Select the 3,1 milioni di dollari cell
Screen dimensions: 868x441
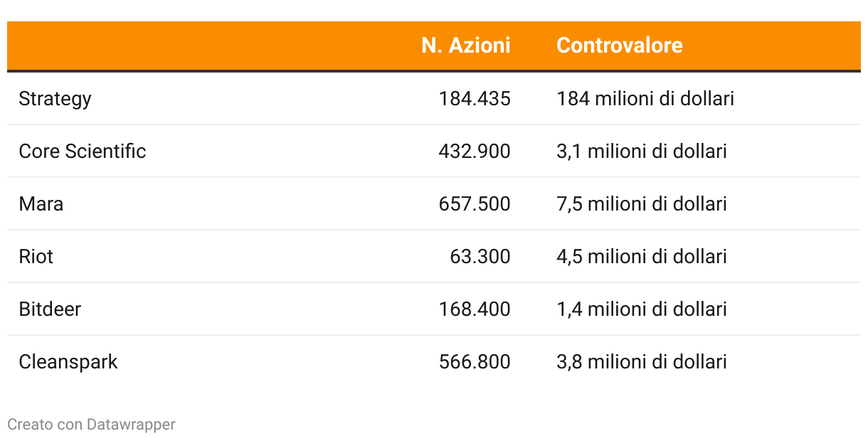641,151
